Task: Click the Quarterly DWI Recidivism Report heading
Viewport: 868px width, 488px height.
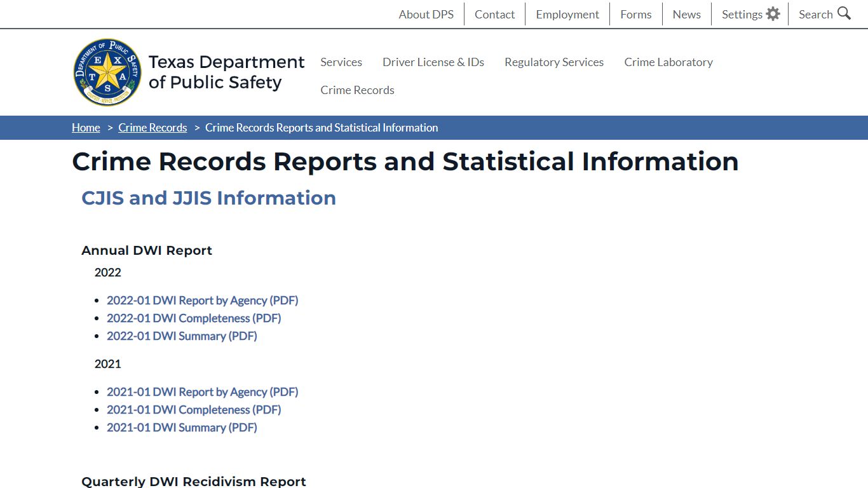Action: [194, 481]
